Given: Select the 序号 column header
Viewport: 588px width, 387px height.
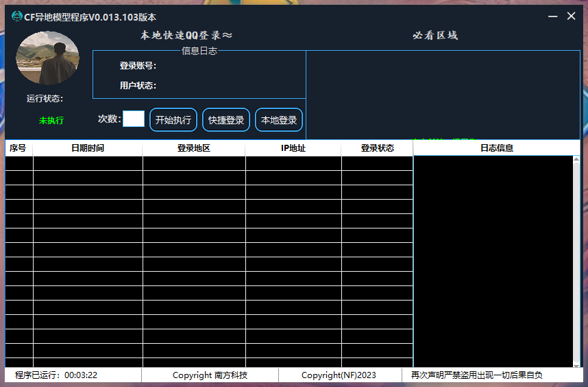Looking at the screenshot, I should point(18,148).
